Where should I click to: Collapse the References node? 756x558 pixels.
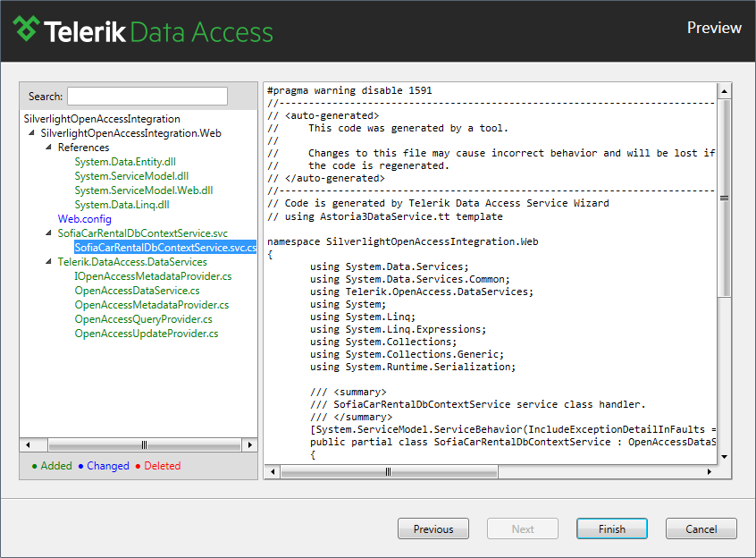(48, 147)
